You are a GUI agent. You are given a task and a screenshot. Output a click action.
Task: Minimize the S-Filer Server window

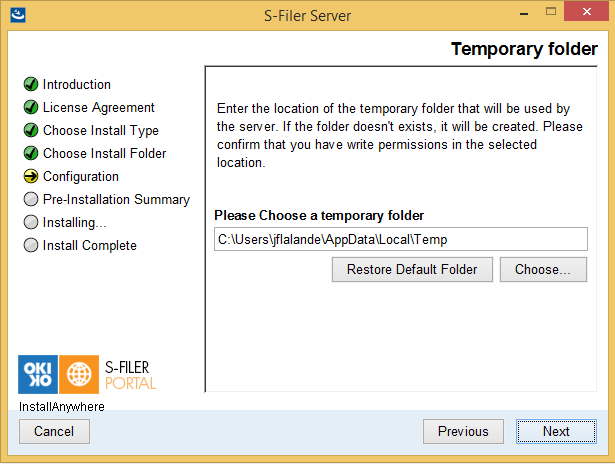[x=524, y=13]
